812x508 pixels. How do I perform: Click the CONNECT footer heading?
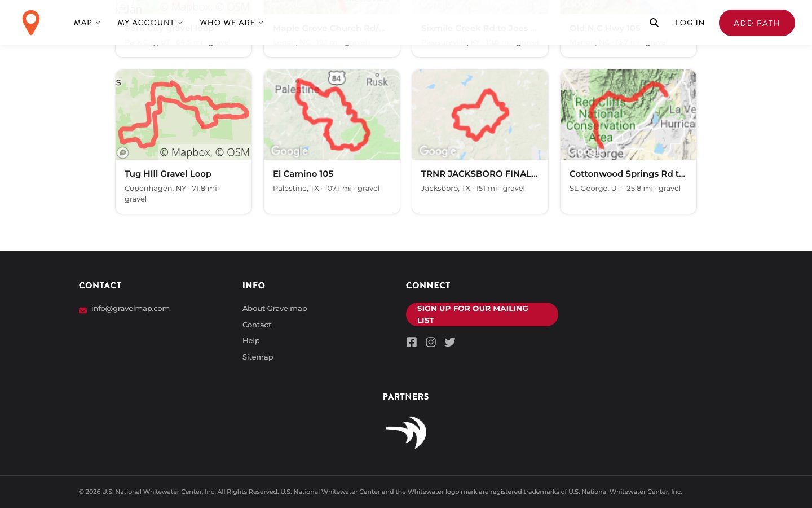pyautogui.click(x=428, y=286)
